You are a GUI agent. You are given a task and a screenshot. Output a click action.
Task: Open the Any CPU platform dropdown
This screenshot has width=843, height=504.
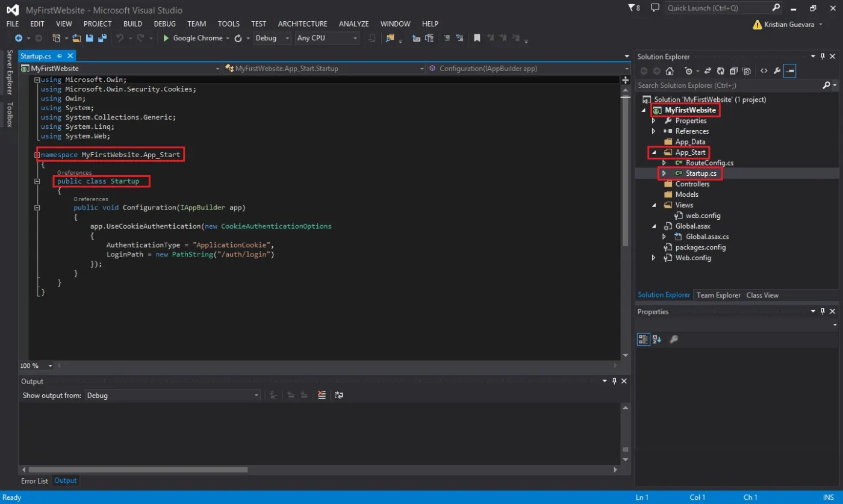pyautogui.click(x=328, y=38)
